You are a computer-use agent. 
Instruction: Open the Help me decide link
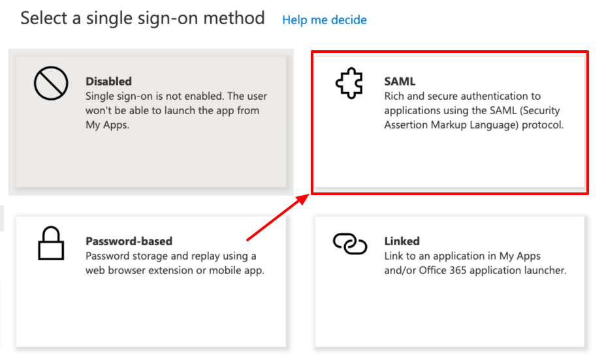(325, 20)
